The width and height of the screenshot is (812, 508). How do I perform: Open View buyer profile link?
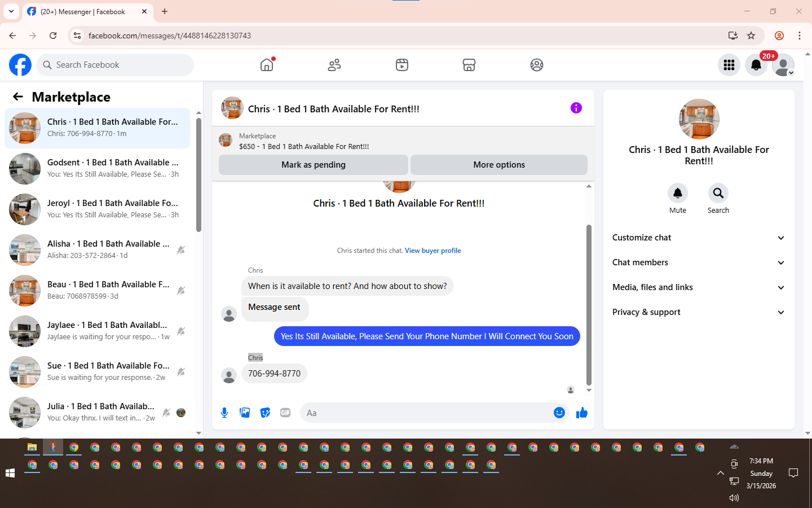pyautogui.click(x=433, y=251)
